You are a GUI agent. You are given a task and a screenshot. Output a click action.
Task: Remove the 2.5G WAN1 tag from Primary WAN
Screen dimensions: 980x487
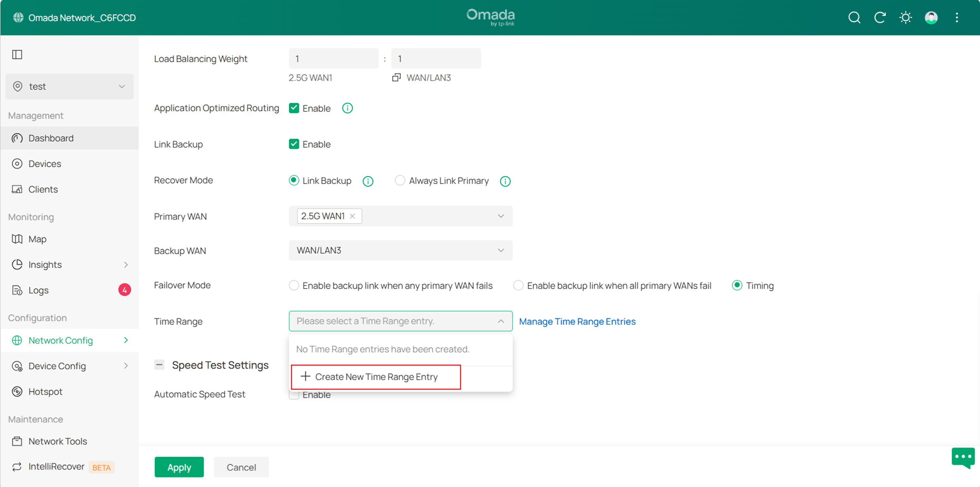coord(352,216)
